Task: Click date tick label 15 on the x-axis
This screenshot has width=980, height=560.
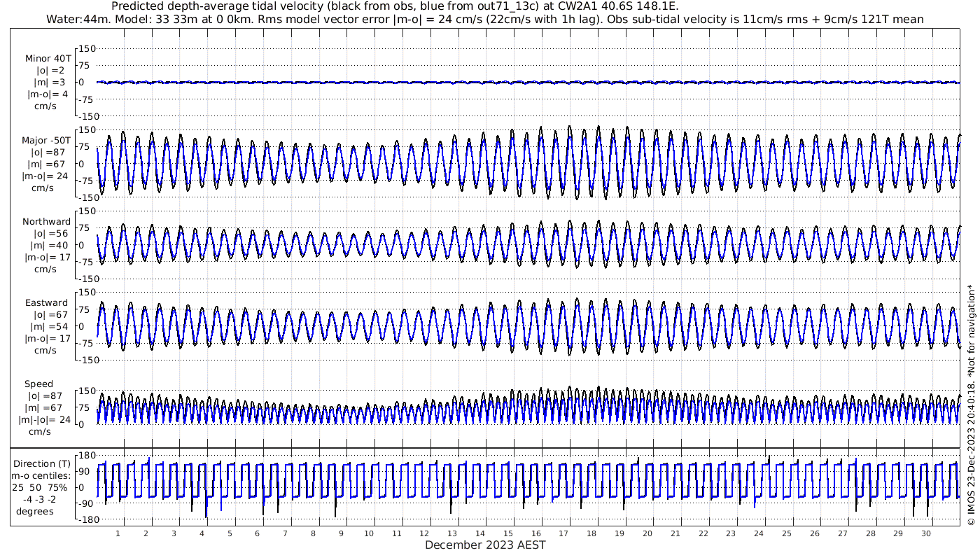Action: (508, 533)
